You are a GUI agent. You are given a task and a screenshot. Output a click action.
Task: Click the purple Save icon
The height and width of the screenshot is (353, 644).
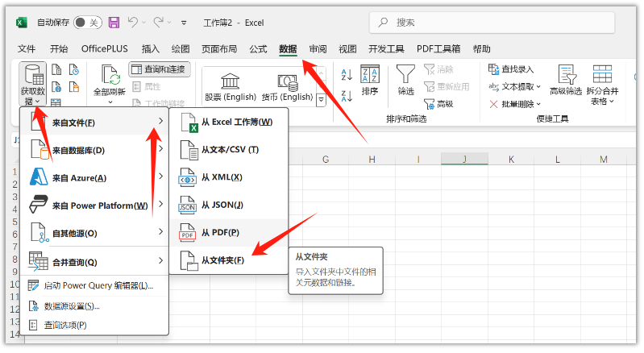coord(114,23)
